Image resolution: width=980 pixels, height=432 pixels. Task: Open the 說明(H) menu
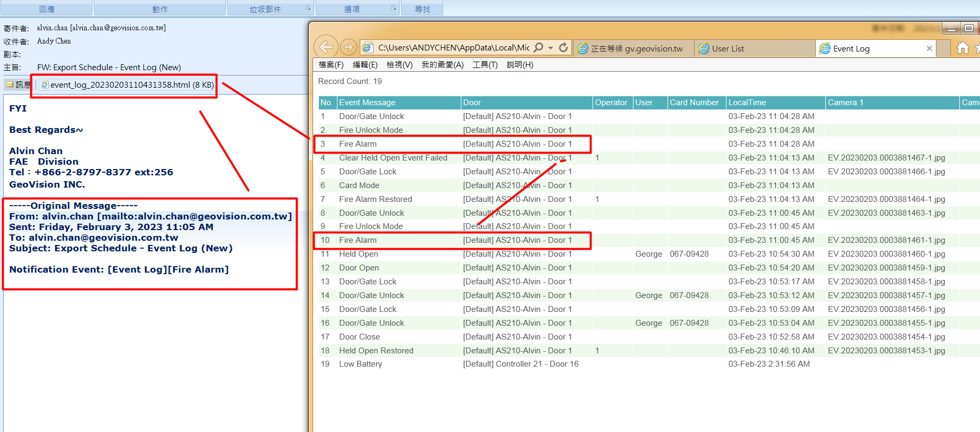click(x=520, y=65)
